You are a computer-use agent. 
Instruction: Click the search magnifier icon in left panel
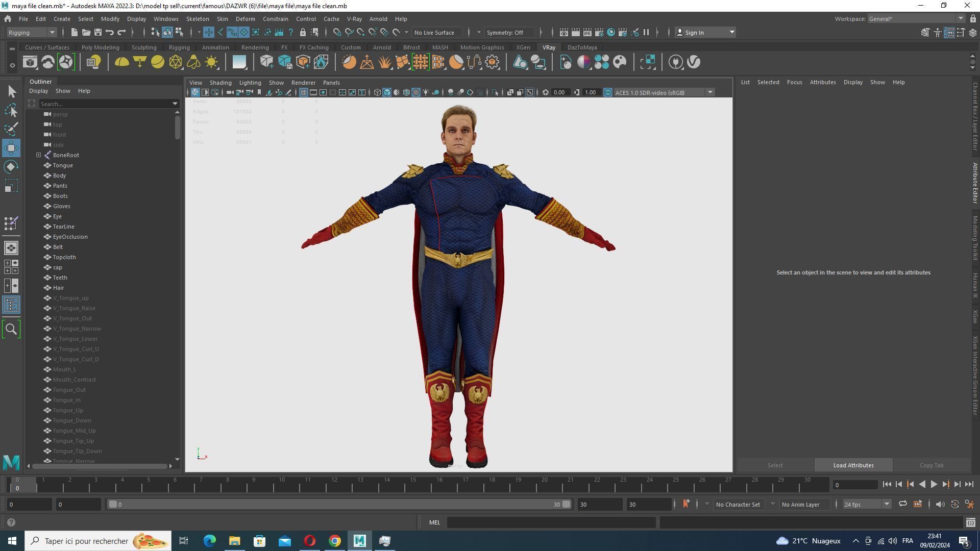(11, 329)
